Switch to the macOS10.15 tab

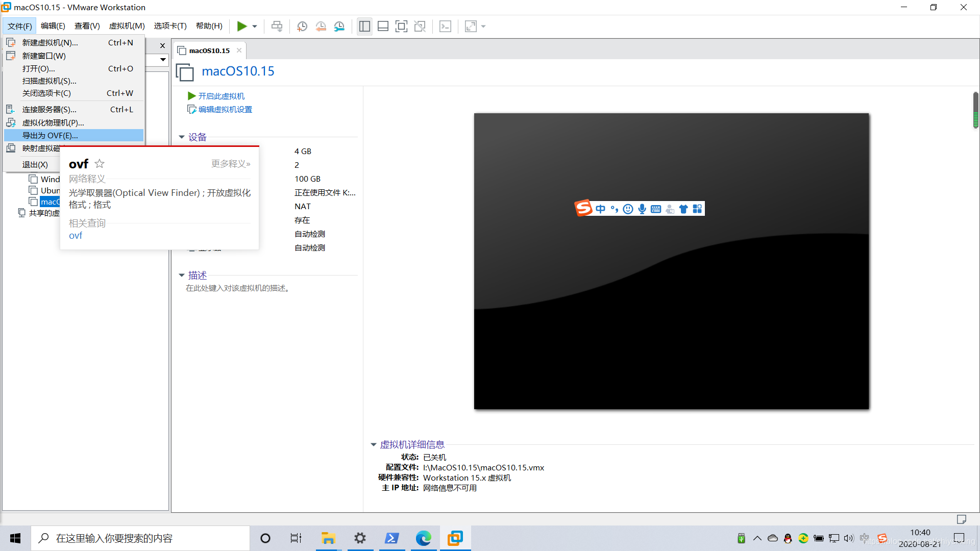coord(209,51)
